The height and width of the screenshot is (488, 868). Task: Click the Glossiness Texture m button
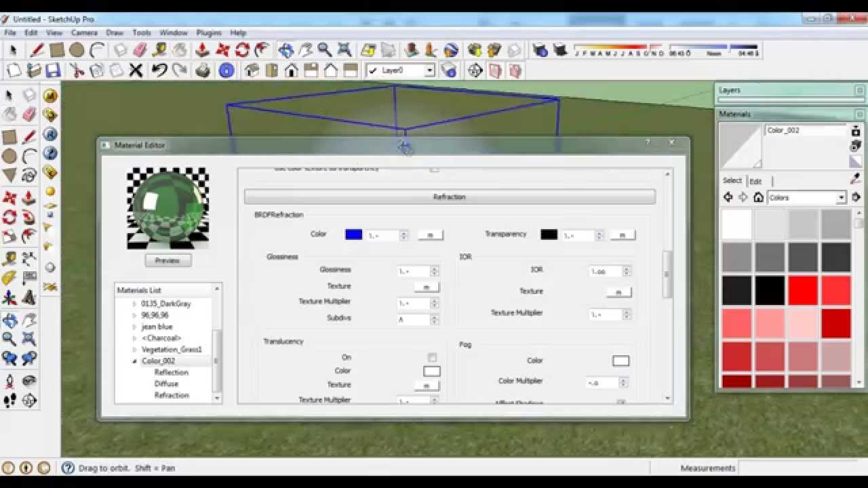point(427,287)
